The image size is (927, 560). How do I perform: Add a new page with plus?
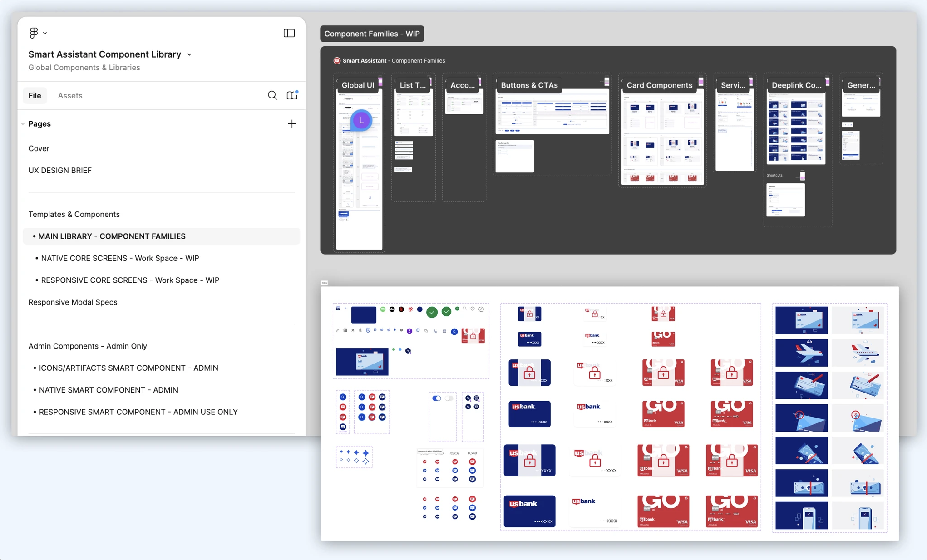click(291, 124)
